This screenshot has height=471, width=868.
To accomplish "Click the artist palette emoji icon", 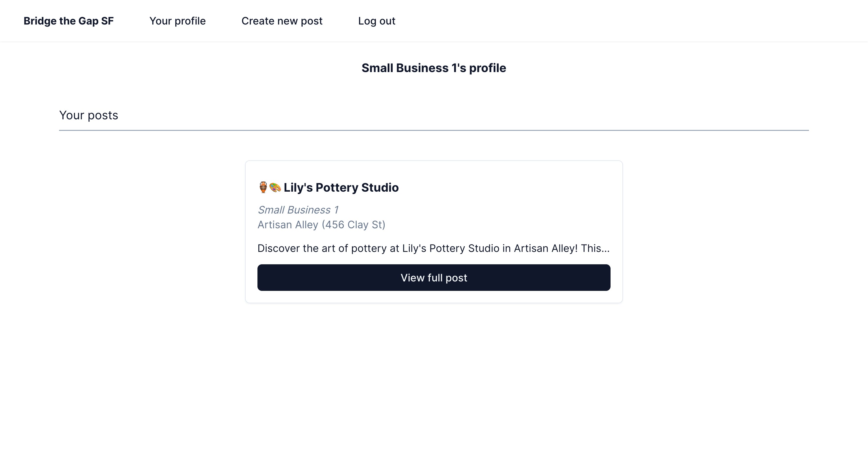I will tap(275, 187).
